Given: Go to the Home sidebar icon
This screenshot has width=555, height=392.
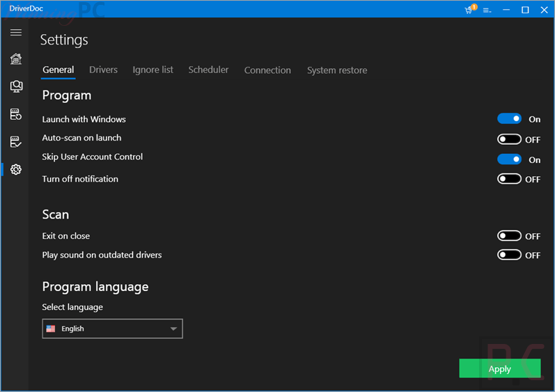Looking at the screenshot, I should pos(16,58).
